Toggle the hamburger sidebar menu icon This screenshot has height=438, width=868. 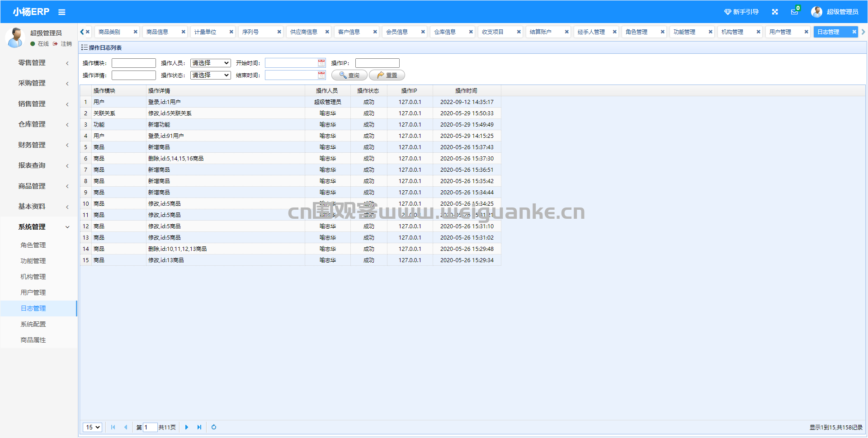(x=62, y=12)
